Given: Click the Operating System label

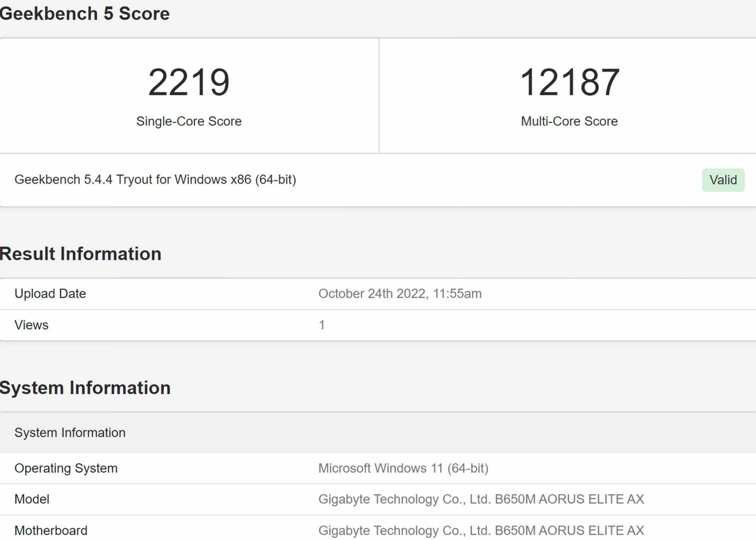Looking at the screenshot, I should tap(66, 468).
